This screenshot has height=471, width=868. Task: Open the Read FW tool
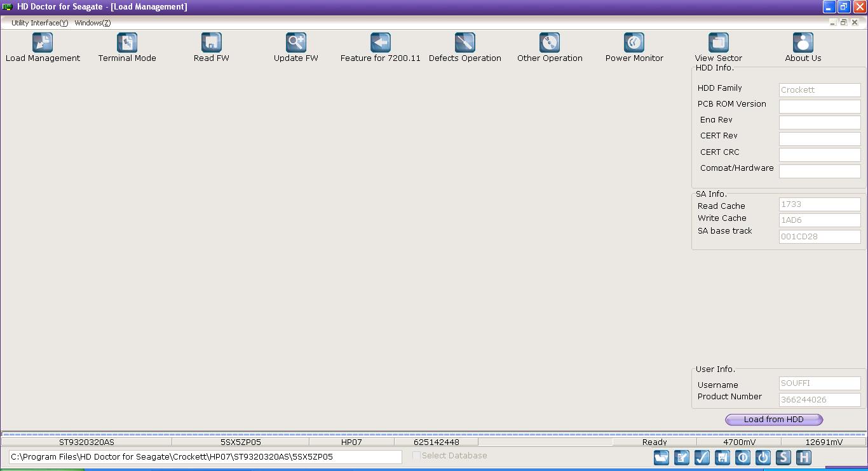(212, 43)
